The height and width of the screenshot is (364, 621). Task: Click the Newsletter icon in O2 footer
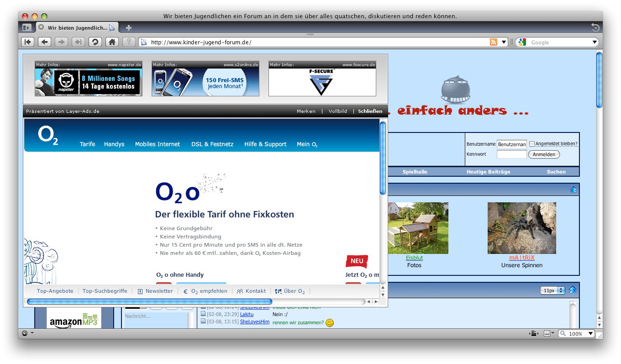(x=140, y=291)
